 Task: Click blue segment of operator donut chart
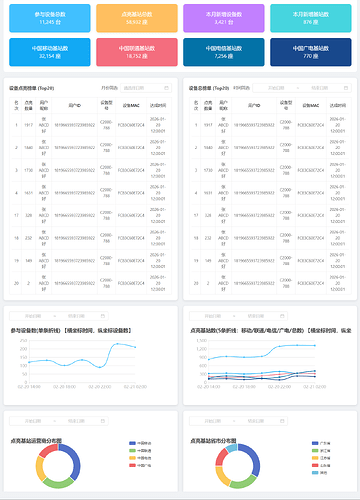pyautogui.click(x=76, y=460)
